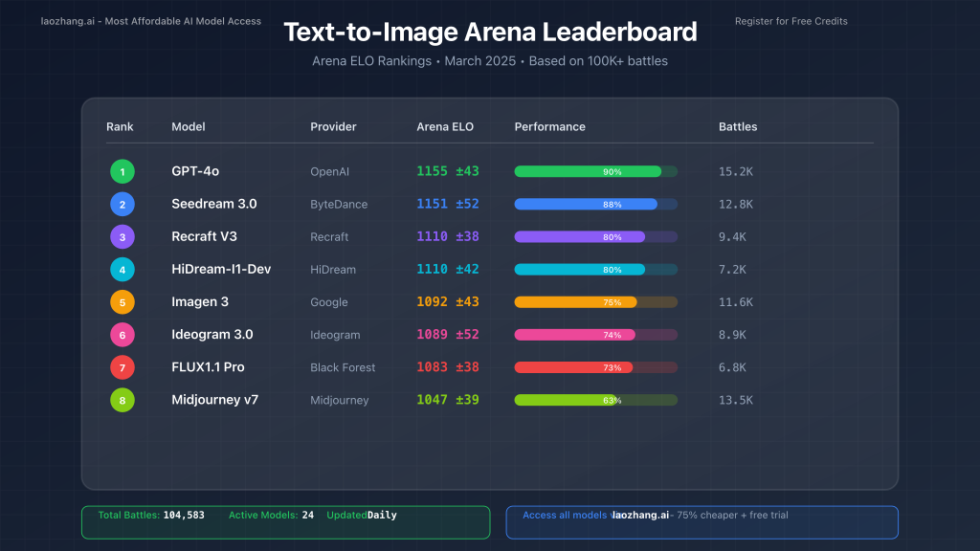This screenshot has height=551, width=980.
Task: Click the 1089 ±52 ELO score
Action: (448, 334)
